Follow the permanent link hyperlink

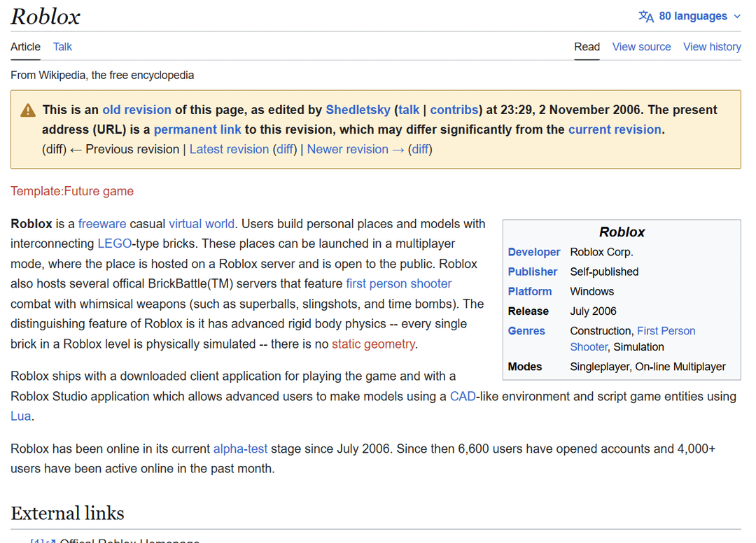tap(197, 129)
